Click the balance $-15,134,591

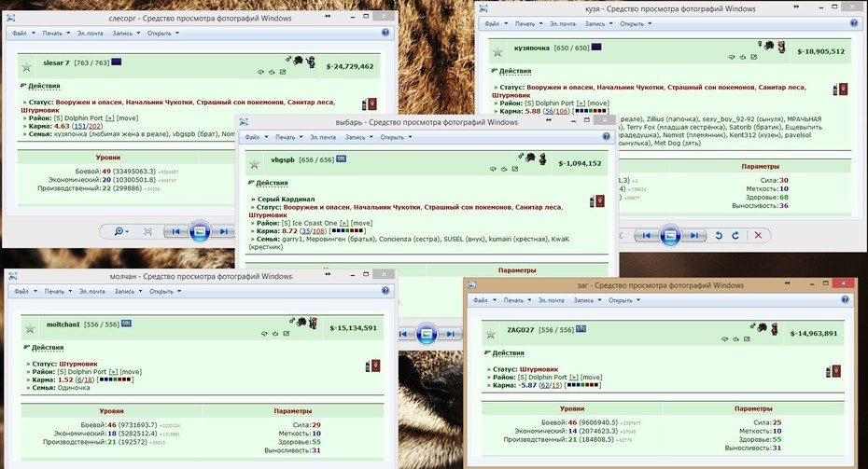click(x=353, y=328)
